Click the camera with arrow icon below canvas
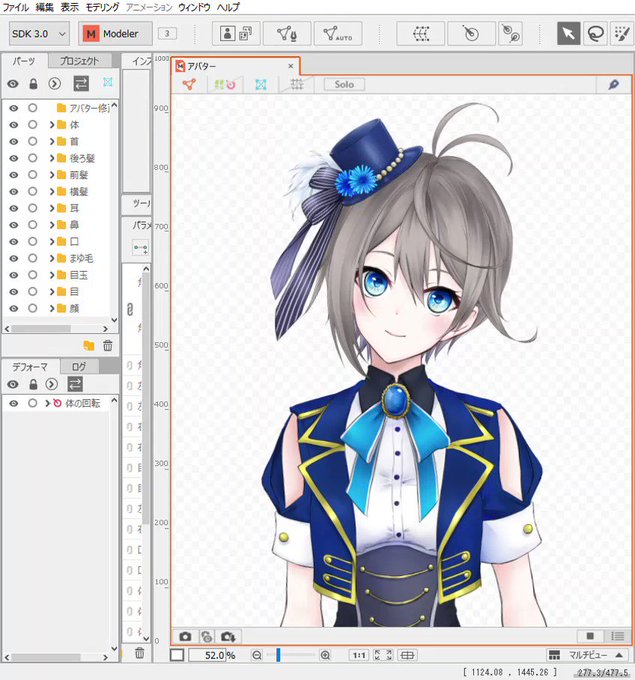The width and height of the screenshot is (635, 680). 228,636
